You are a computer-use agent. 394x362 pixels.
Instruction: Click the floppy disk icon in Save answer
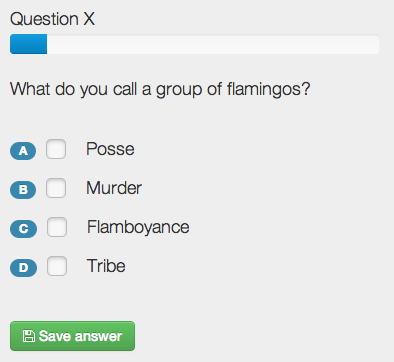(x=29, y=336)
